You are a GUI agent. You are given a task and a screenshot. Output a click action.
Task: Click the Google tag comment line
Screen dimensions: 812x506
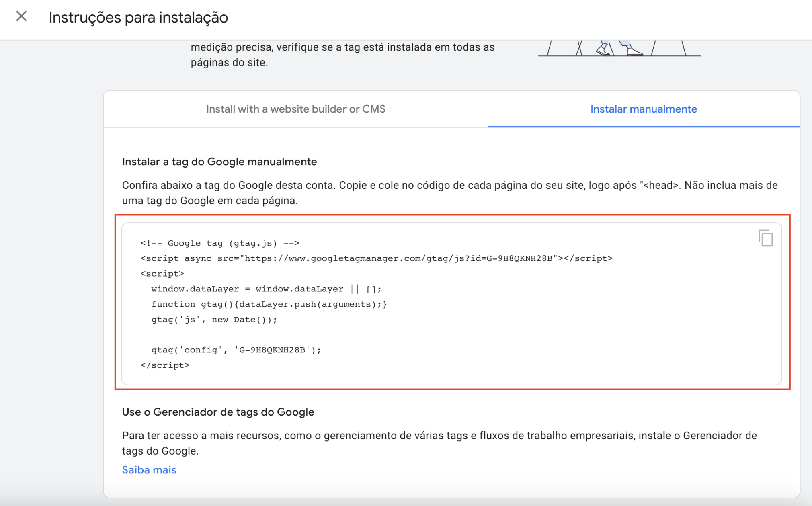point(219,243)
